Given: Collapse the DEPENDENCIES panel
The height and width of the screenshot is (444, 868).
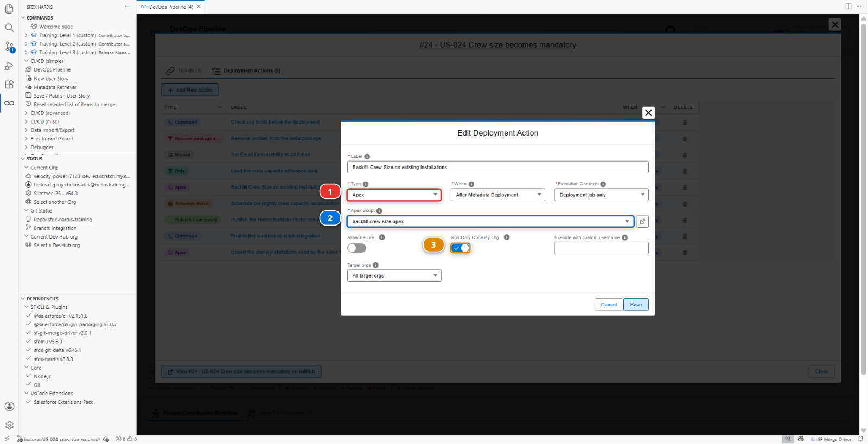Looking at the screenshot, I should [42, 299].
